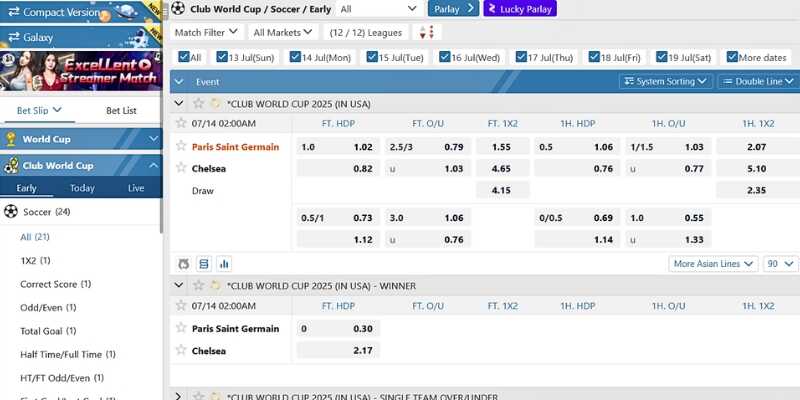This screenshot has height=400, width=800.
Task: Select All (21) in the soccer market list
Action: click(35, 237)
